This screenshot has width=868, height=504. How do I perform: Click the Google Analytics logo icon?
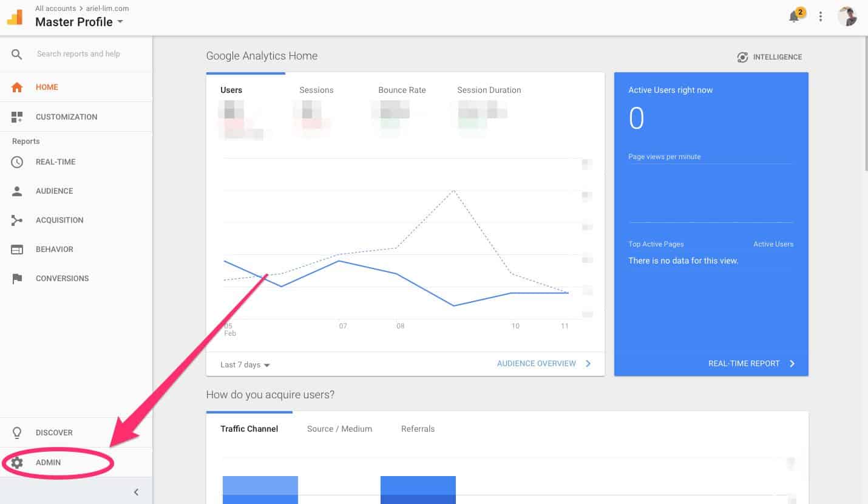15,16
